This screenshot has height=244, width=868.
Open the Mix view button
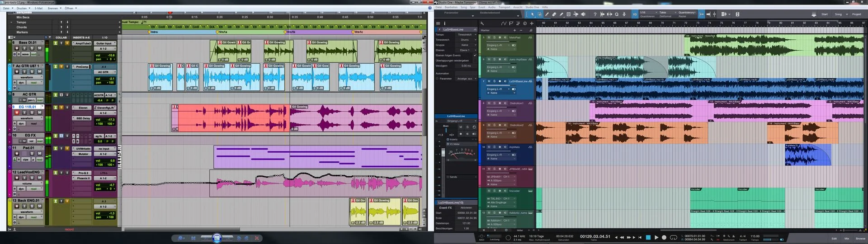click(847, 239)
